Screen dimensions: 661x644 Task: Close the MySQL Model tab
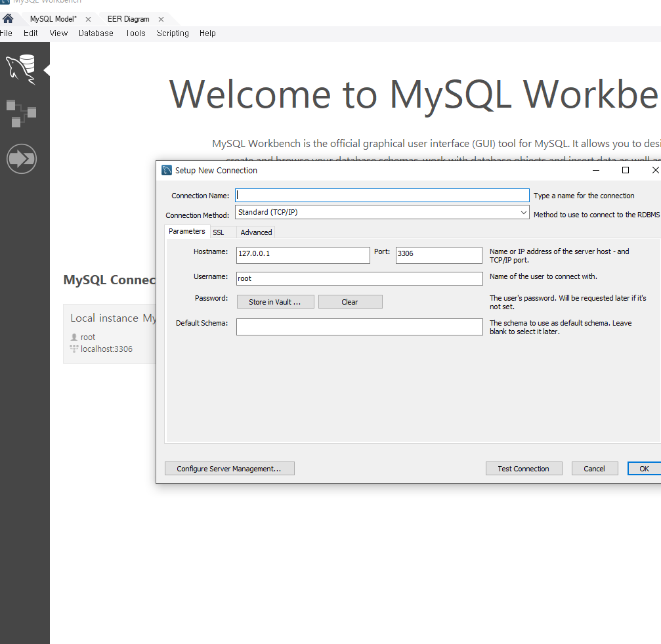[88, 20]
